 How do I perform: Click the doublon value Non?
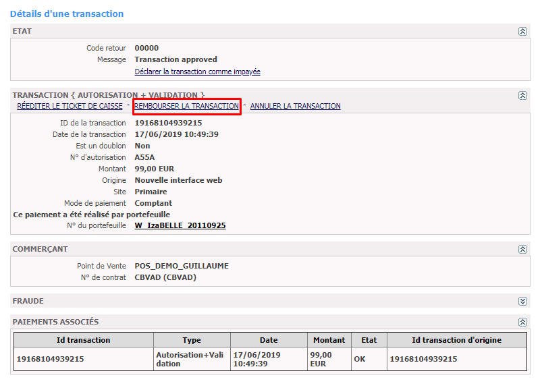142,146
